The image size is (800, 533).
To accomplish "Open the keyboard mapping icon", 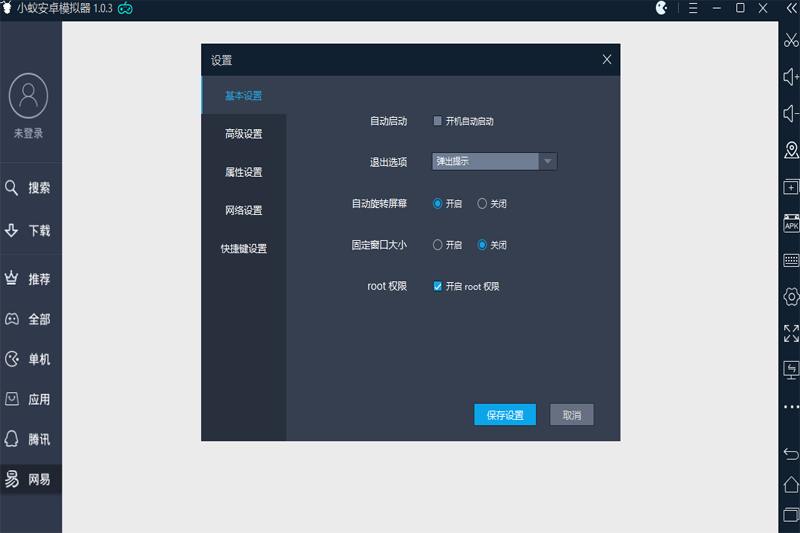I will point(791,260).
